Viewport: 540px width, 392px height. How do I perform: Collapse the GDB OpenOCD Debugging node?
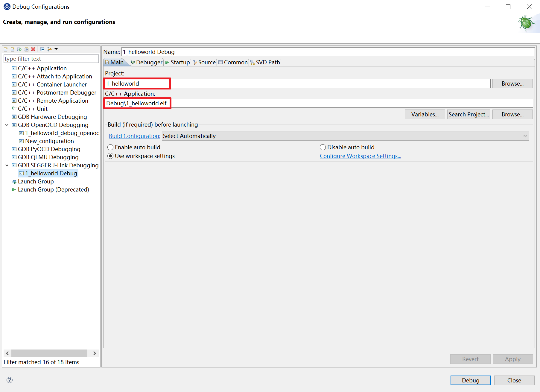7,125
